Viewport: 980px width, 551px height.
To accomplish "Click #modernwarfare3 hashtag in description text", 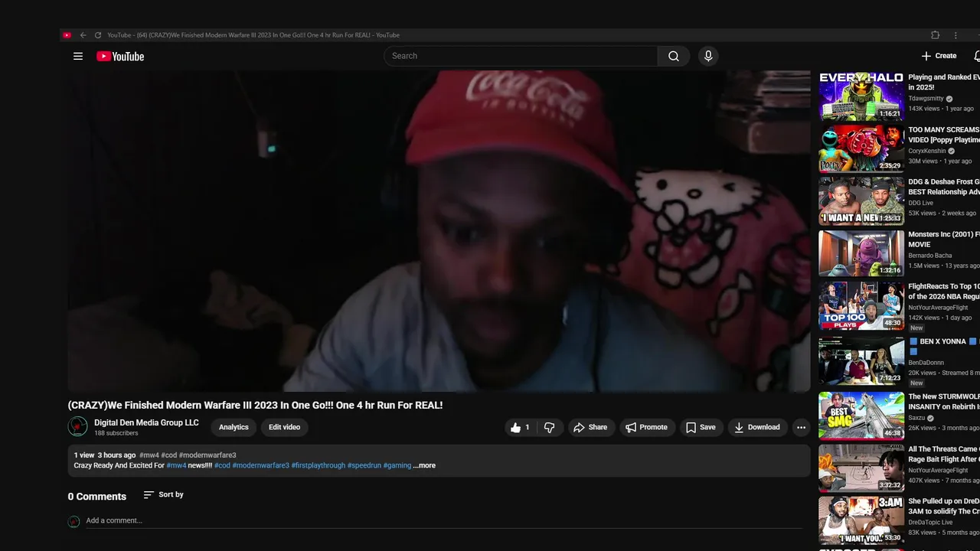I will (261, 465).
